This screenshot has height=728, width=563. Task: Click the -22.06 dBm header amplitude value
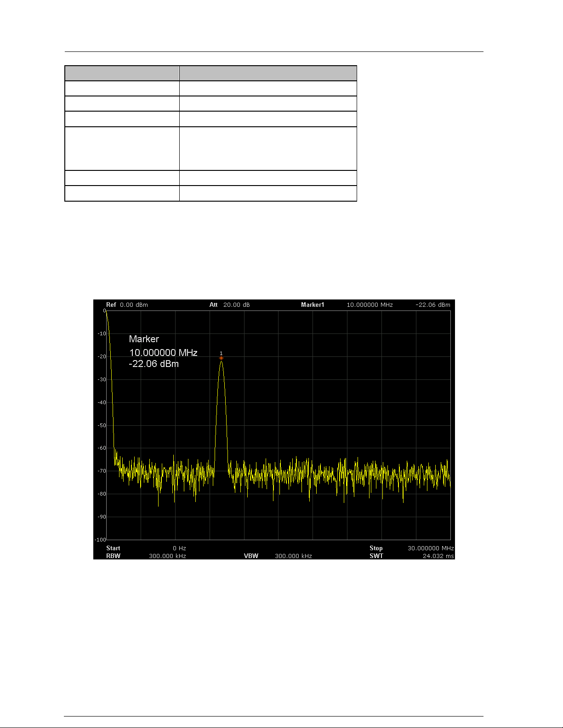click(433, 305)
